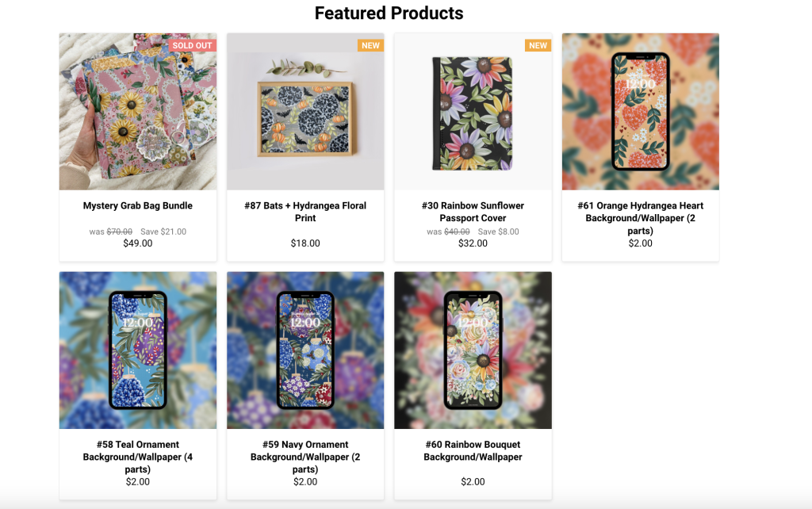Click the Featured Products heading

click(389, 13)
